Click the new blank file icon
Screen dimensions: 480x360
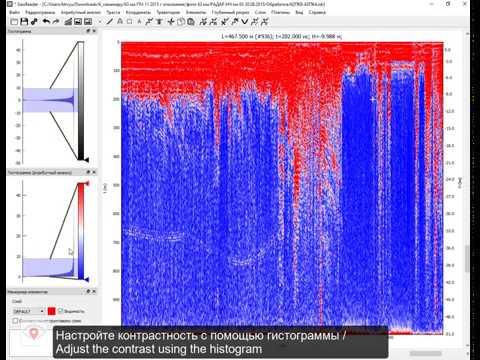14,22
